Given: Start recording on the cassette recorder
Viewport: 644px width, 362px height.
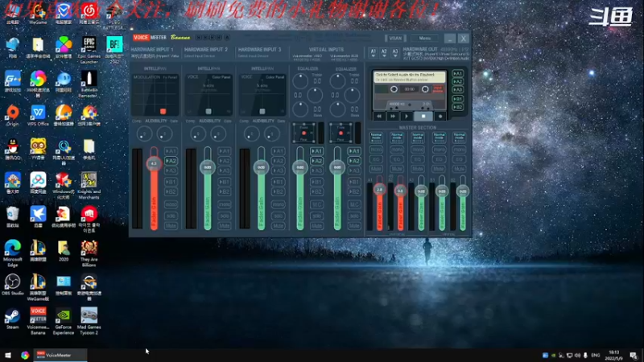Looking at the screenshot, I should click(x=440, y=116).
